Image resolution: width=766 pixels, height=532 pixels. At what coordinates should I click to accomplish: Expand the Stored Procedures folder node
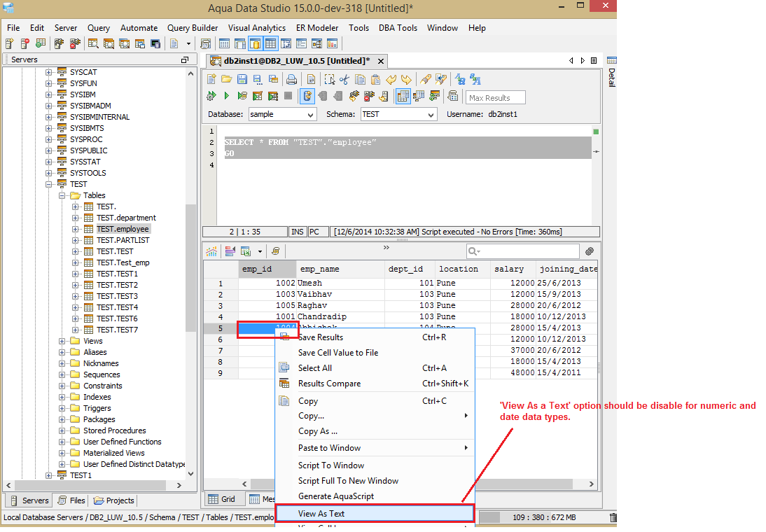point(62,431)
